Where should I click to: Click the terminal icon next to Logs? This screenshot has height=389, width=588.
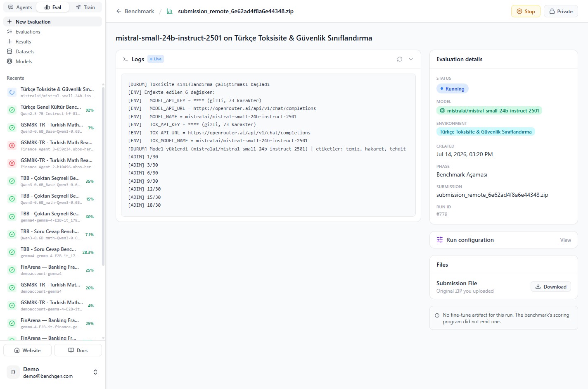point(126,59)
